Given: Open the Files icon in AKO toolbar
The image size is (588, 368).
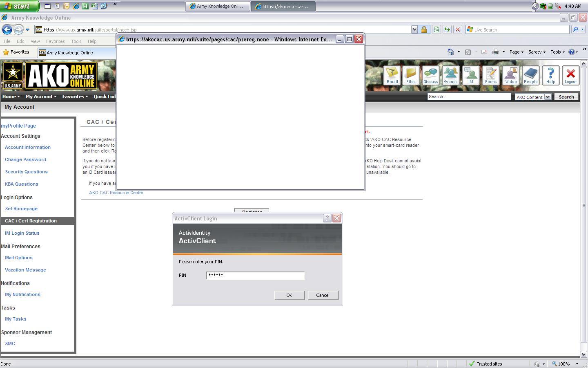Looking at the screenshot, I should [x=410, y=75].
